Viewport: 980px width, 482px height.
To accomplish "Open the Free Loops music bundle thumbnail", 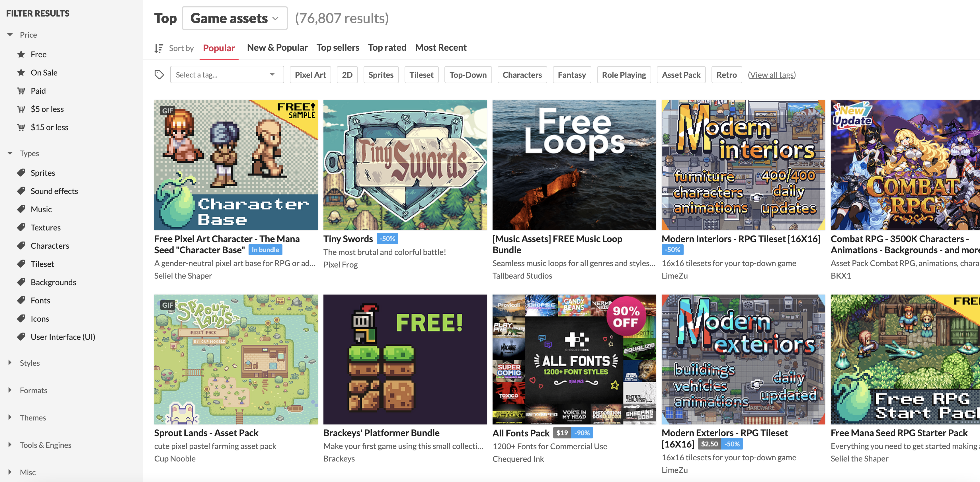I will tap(574, 165).
